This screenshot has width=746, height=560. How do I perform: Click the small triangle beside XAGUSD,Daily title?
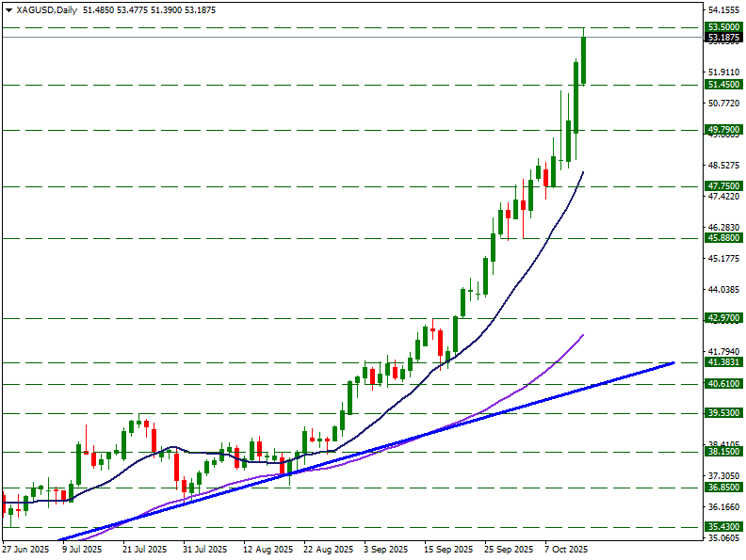[8, 10]
